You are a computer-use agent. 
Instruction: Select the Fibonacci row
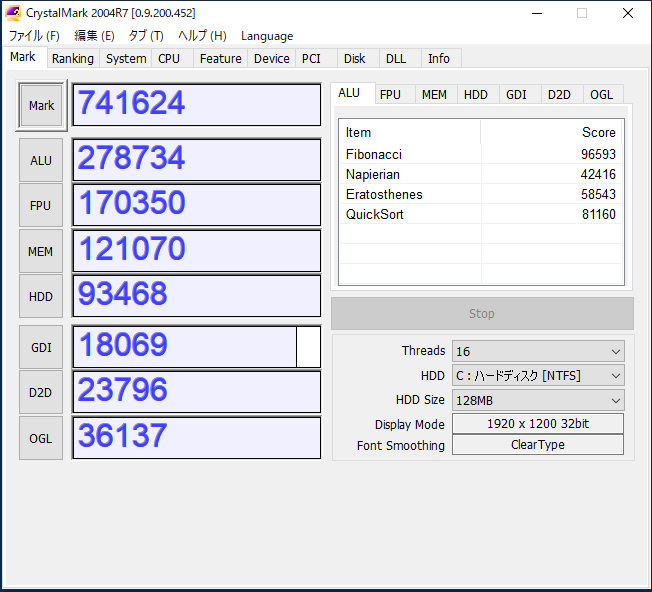pos(481,154)
